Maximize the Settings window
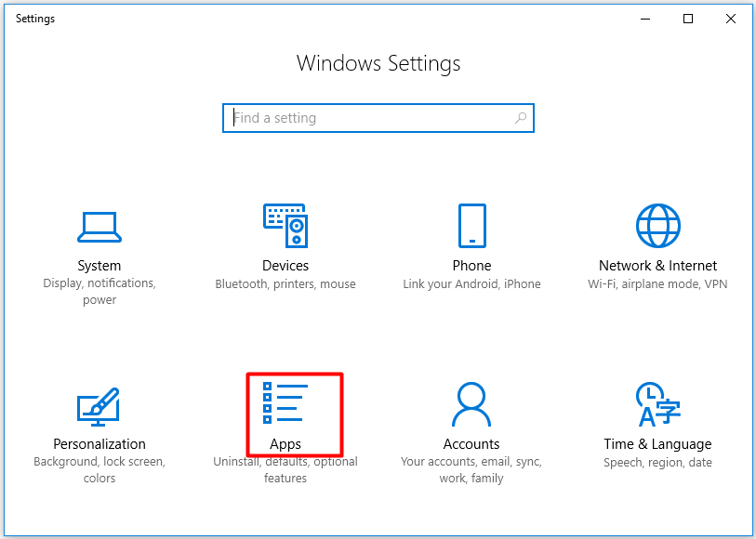This screenshot has height=539, width=756. (688, 19)
